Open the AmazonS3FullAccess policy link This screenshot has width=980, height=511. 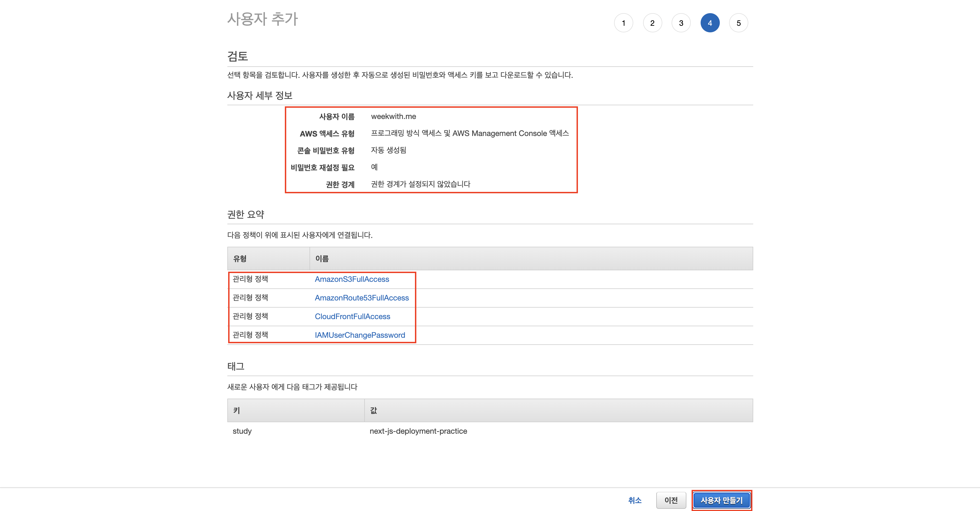coord(351,279)
